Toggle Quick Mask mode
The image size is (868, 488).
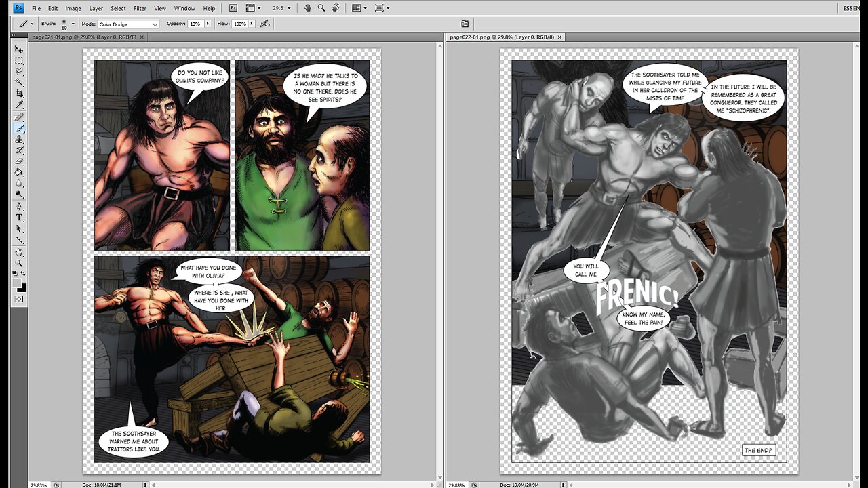[x=19, y=299]
